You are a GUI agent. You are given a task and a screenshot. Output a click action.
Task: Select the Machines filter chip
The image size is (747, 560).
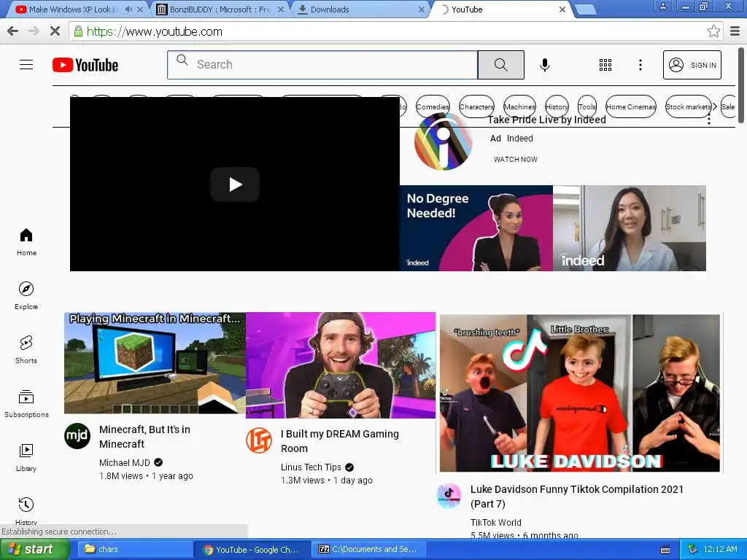click(x=519, y=106)
